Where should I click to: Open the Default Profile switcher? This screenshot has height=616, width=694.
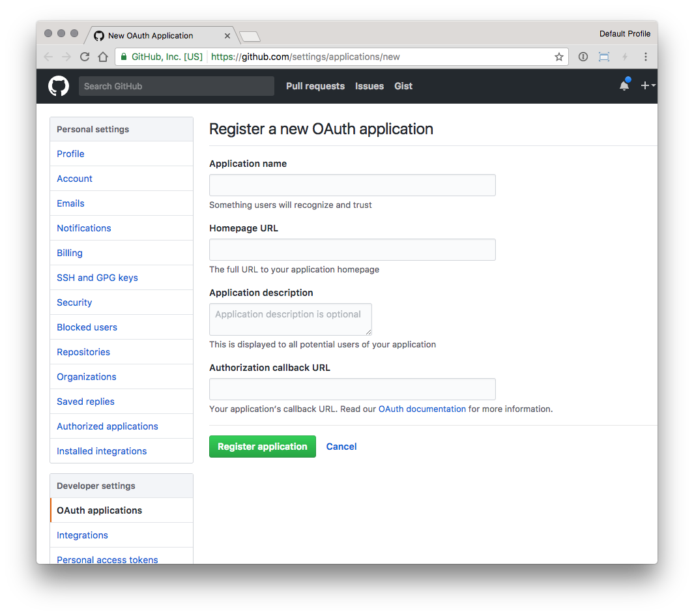(x=624, y=33)
